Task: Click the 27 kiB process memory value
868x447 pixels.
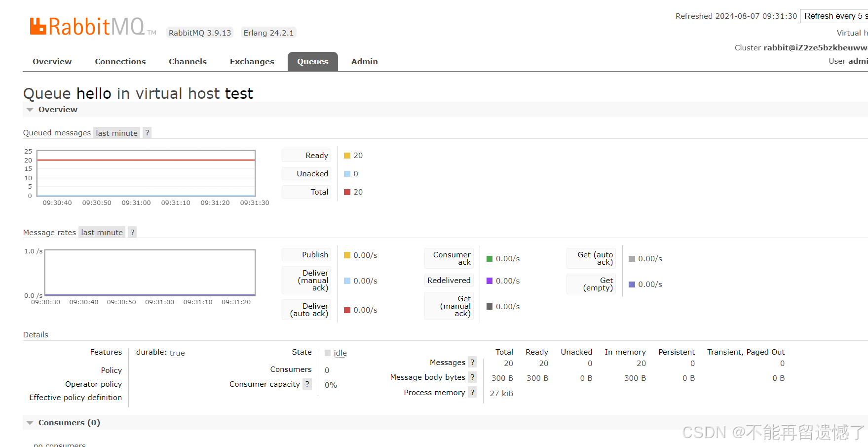Action: click(501, 394)
